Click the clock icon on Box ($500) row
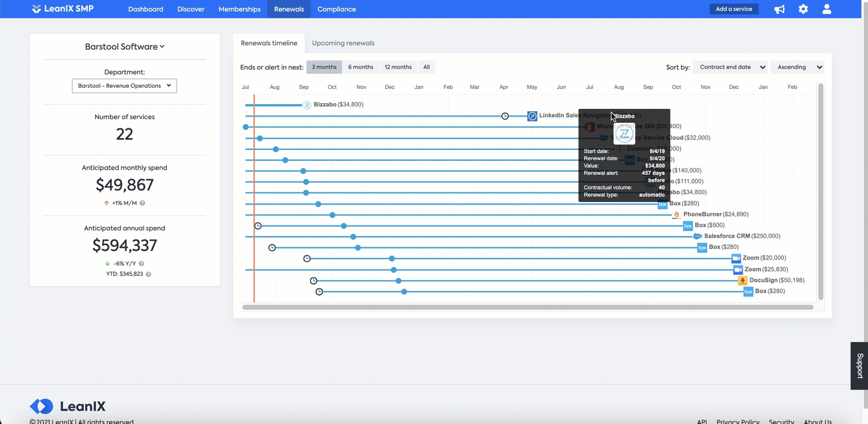Image resolution: width=868 pixels, height=424 pixels. pos(258,226)
